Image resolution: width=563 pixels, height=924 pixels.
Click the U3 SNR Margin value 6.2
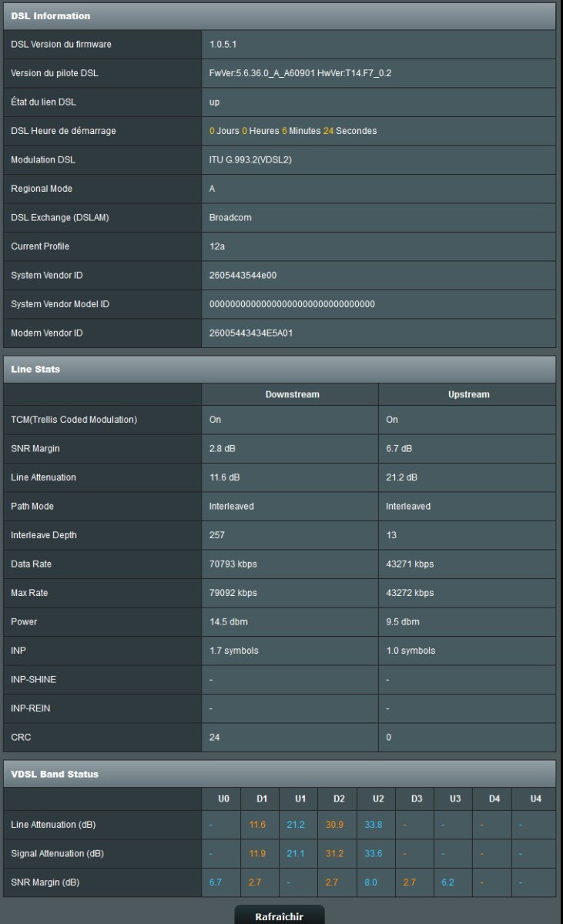(x=447, y=882)
